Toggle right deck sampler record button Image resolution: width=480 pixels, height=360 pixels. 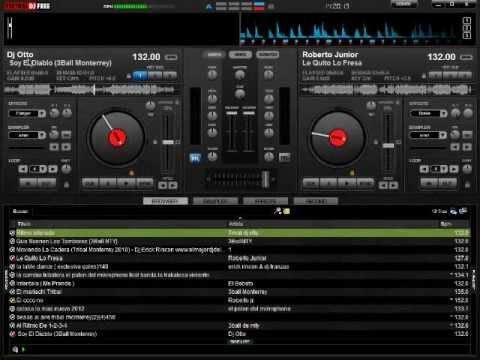(467, 135)
